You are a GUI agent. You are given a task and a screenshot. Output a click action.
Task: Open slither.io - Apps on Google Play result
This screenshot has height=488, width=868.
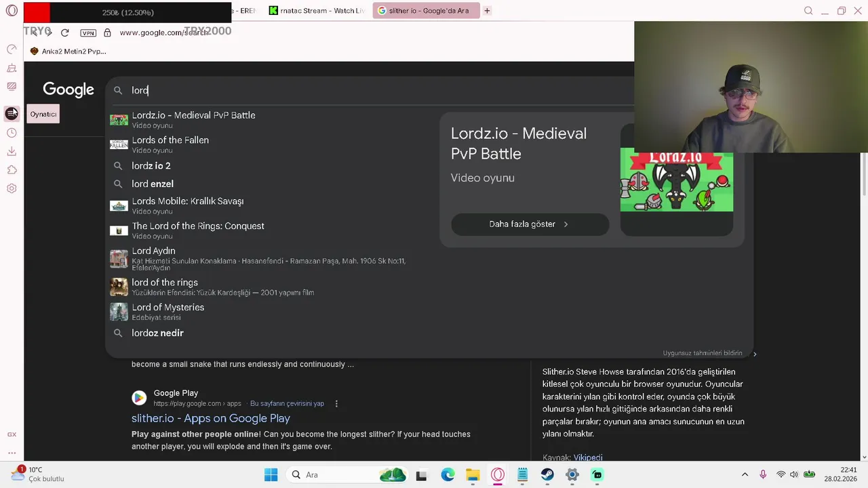[x=211, y=418]
